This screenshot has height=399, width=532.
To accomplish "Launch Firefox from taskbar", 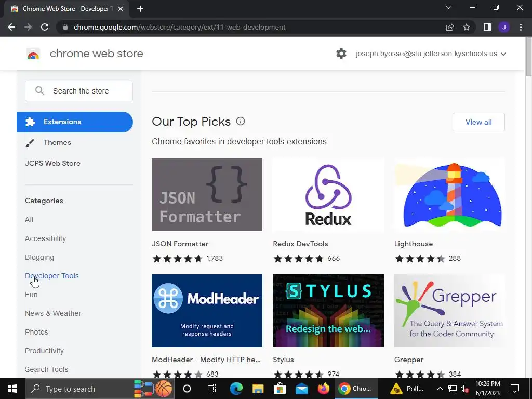I will click(323, 389).
